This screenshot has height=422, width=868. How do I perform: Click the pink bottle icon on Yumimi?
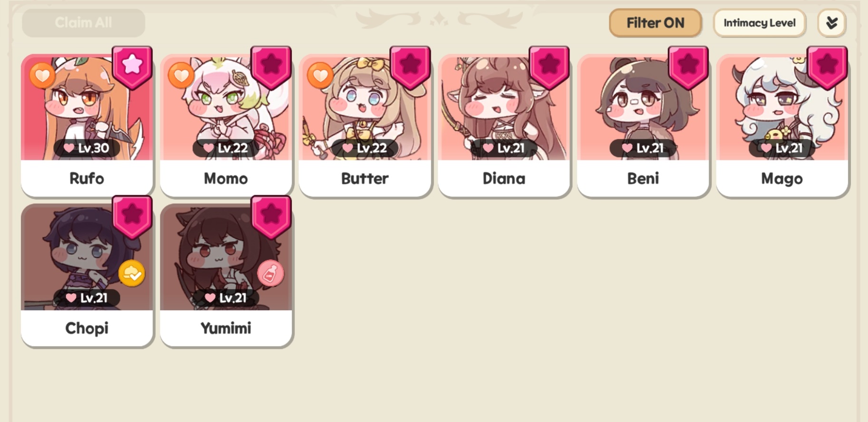click(x=270, y=274)
